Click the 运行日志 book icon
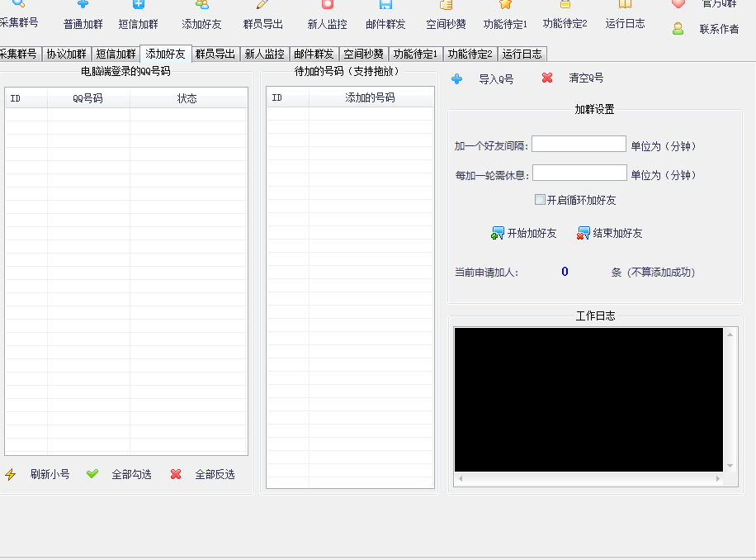This screenshot has width=756, height=560. pos(625,4)
